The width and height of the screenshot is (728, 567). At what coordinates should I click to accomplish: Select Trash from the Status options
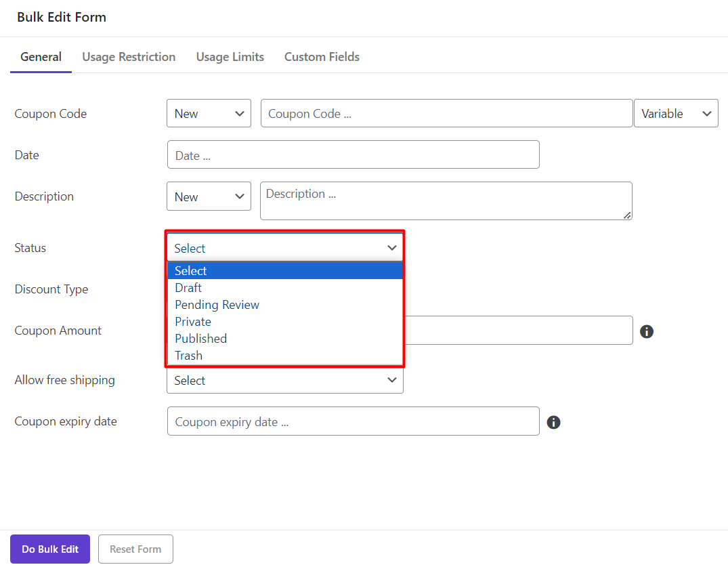(188, 356)
